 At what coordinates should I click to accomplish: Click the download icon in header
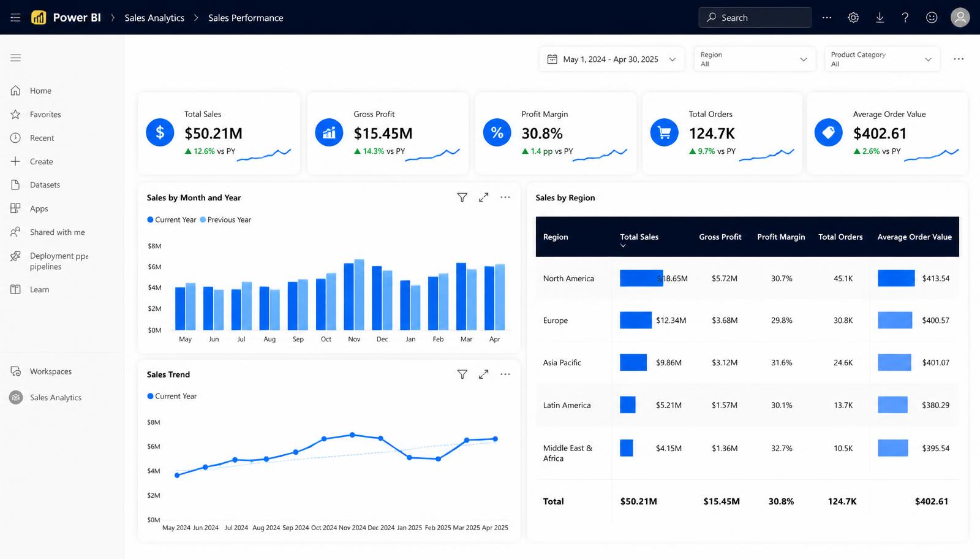pos(880,18)
